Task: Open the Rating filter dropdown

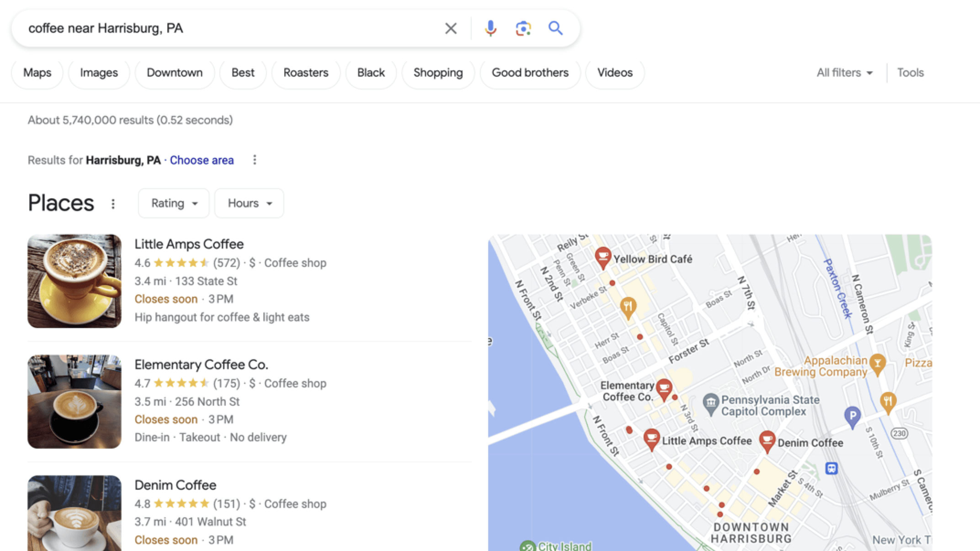Action: pyautogui.click(x=174, y=203)
